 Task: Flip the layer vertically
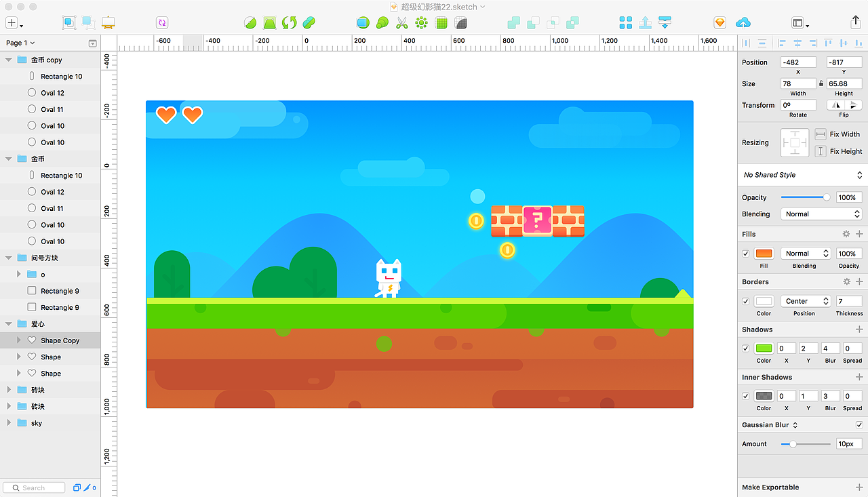tap(854, 105)
